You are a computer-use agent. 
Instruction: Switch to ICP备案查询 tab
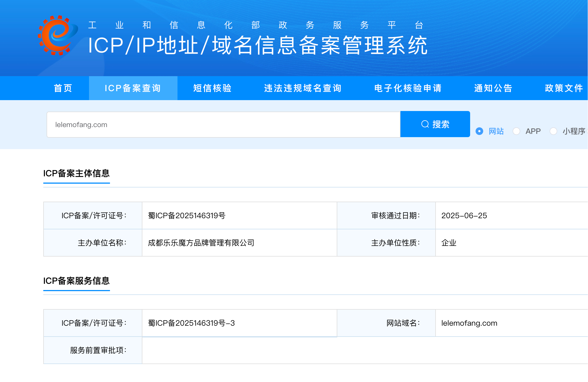133,88
